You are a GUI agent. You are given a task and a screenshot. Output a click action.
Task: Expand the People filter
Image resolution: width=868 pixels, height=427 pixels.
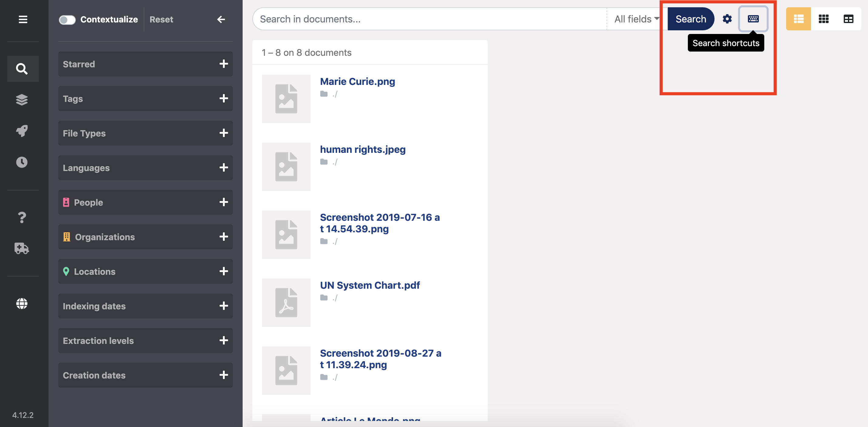click(x=146, y=202)
